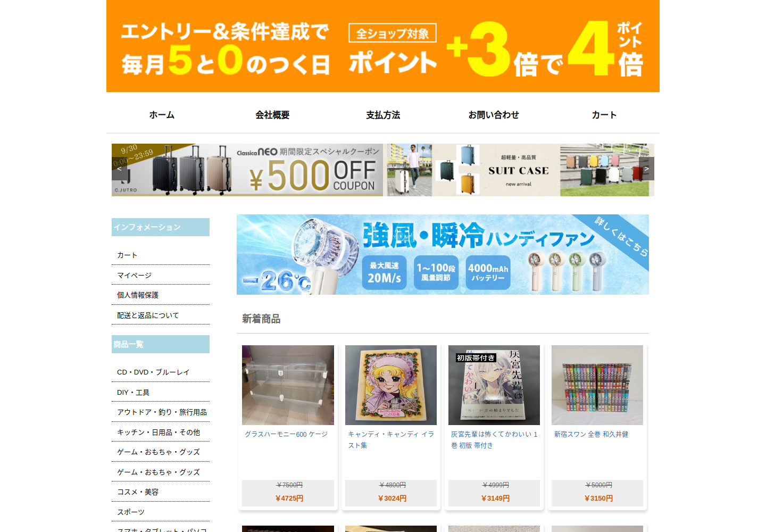This screenshot has height=532, width=766.
Task: Open 配送と返品について in the sidebar
Action: [148, 315]
